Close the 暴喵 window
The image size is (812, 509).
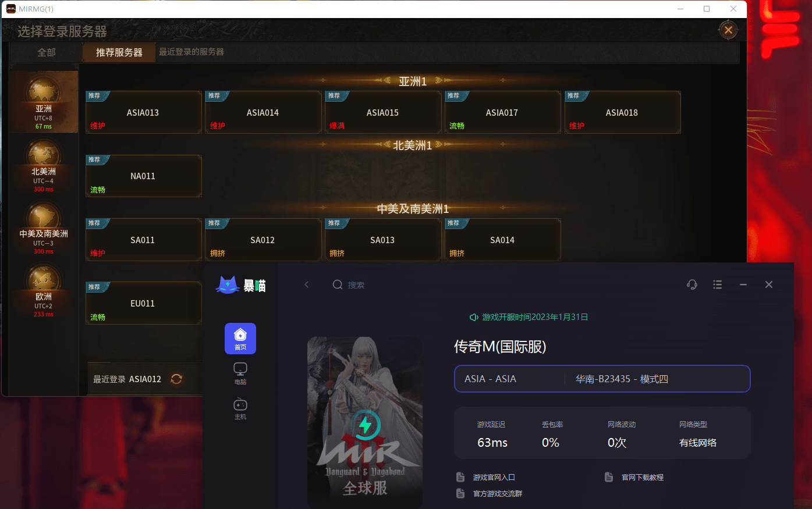(769, 284)
